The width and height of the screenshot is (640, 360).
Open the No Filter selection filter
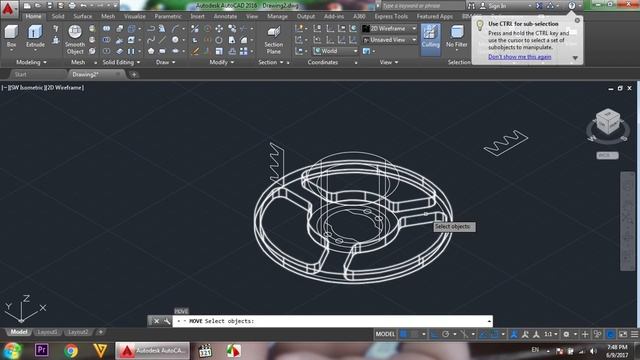point(456,37)
